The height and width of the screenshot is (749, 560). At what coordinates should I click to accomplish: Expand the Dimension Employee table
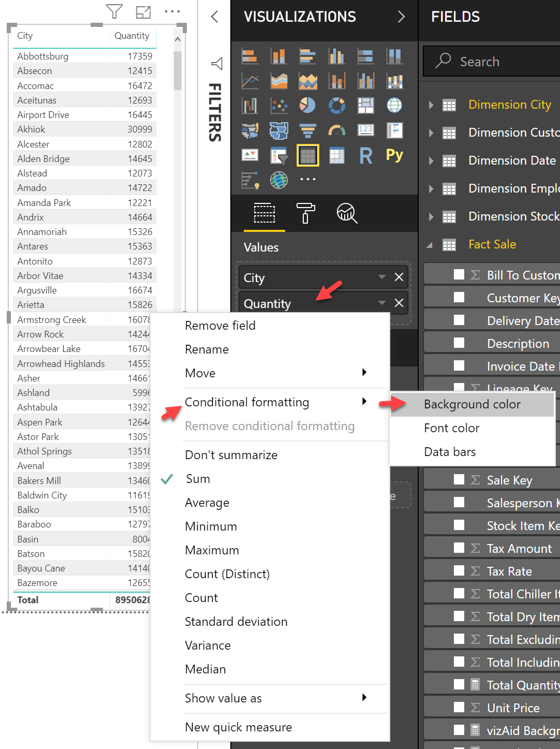coord(431,189)
